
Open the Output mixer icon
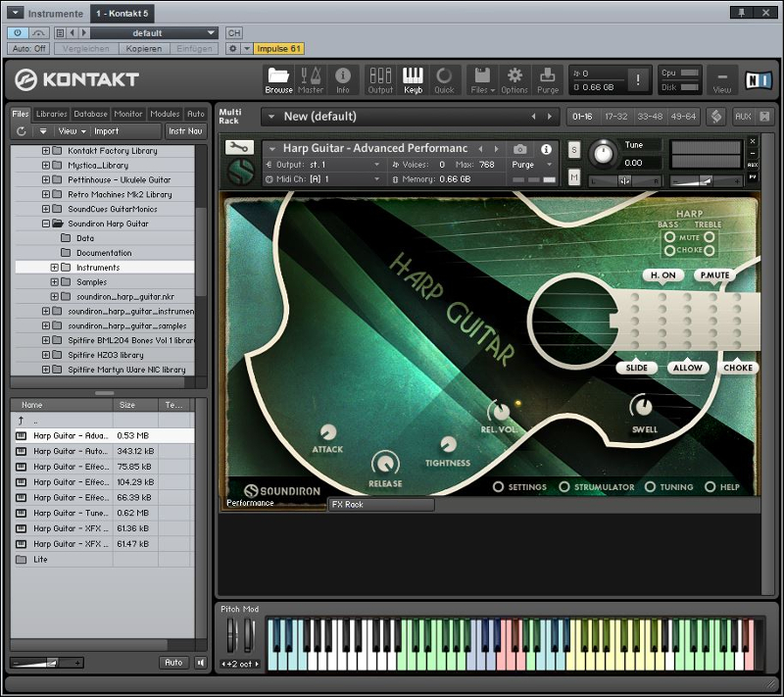[x=380, y=80]
